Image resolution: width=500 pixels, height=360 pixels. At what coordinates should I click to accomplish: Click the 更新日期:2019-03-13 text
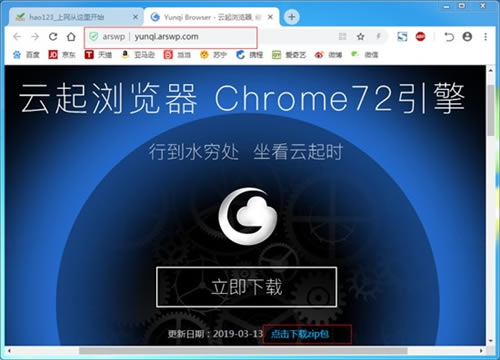pyautogui.click(x=215, y=334)
